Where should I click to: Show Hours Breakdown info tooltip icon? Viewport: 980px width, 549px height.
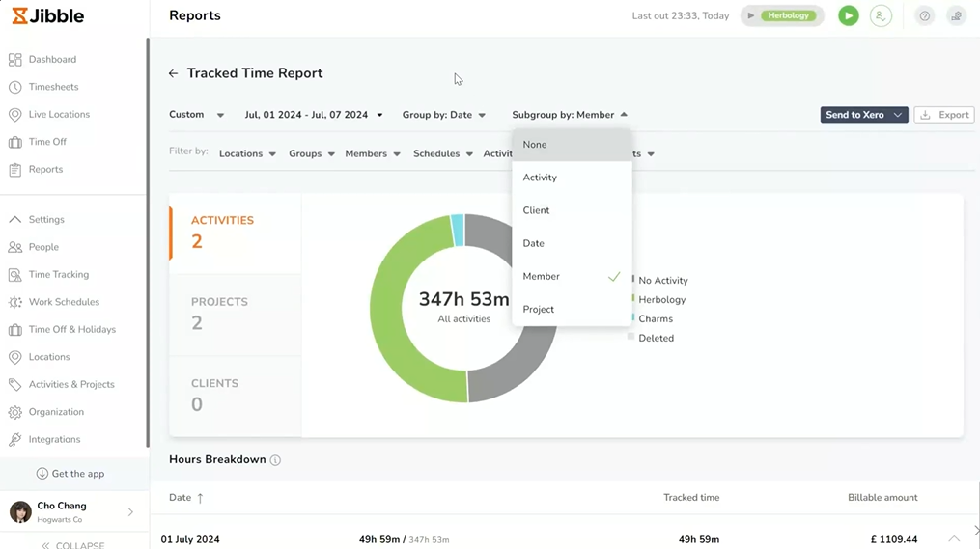point(275,460)
